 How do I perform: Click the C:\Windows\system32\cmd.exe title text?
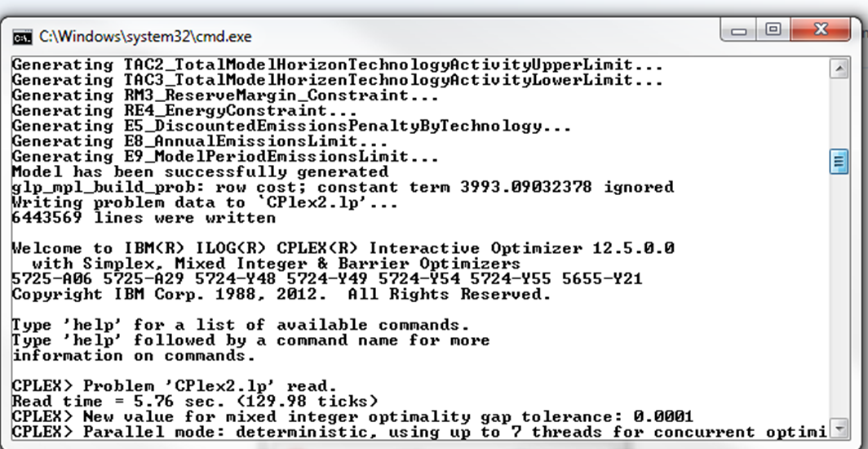pyautogui.click(x=145, y=37)
